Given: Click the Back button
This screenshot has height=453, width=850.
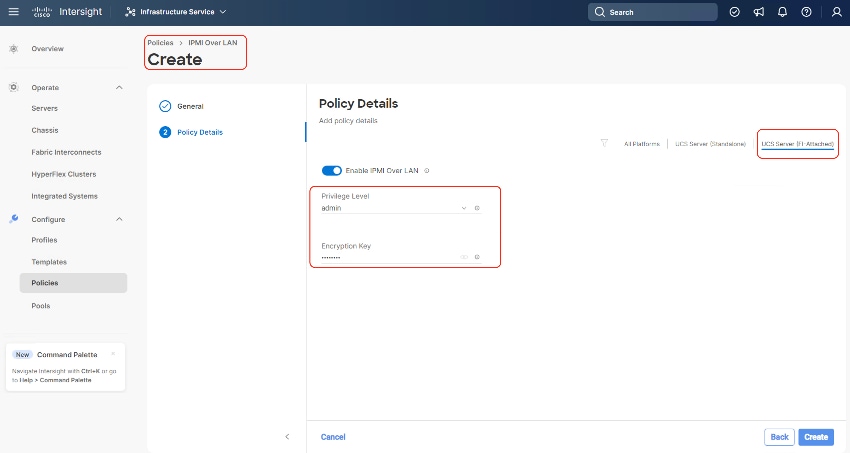Looking at the screenshot, I should point(779,437).
